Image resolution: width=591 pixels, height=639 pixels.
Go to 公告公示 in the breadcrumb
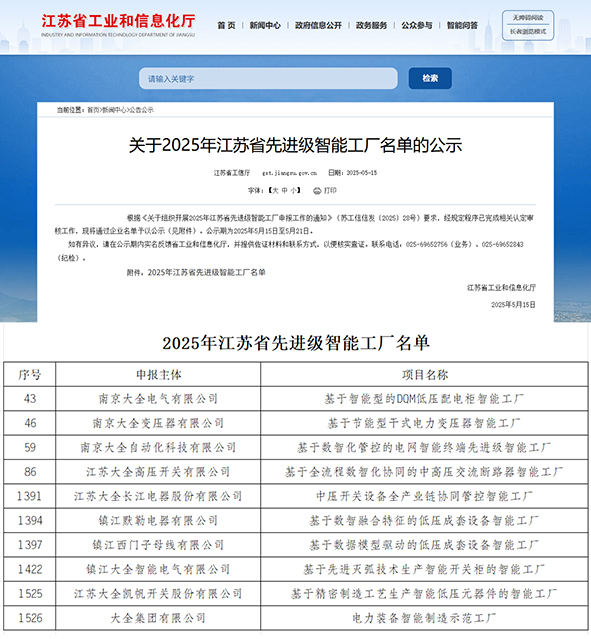[141, 110]
